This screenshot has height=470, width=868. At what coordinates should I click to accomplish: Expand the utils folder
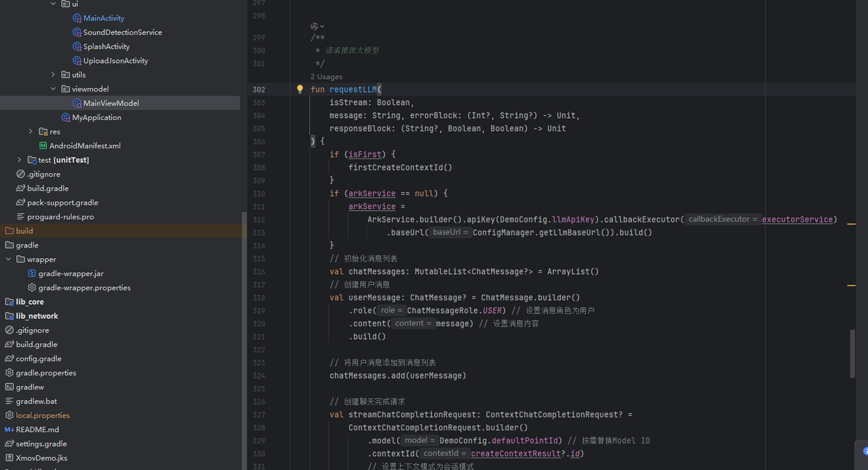click(x=54, y=75)
